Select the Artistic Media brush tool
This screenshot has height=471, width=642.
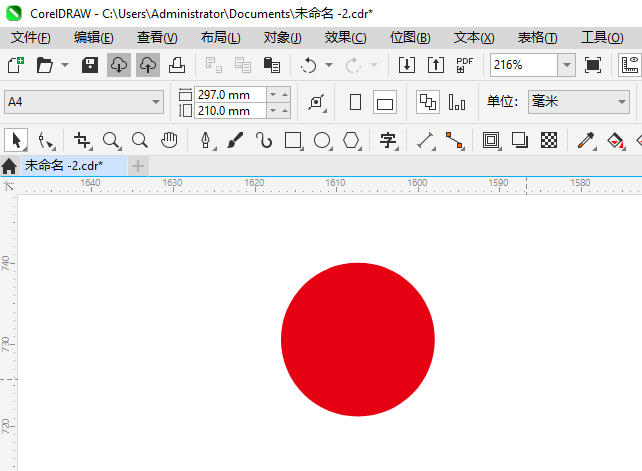point(235,140)
